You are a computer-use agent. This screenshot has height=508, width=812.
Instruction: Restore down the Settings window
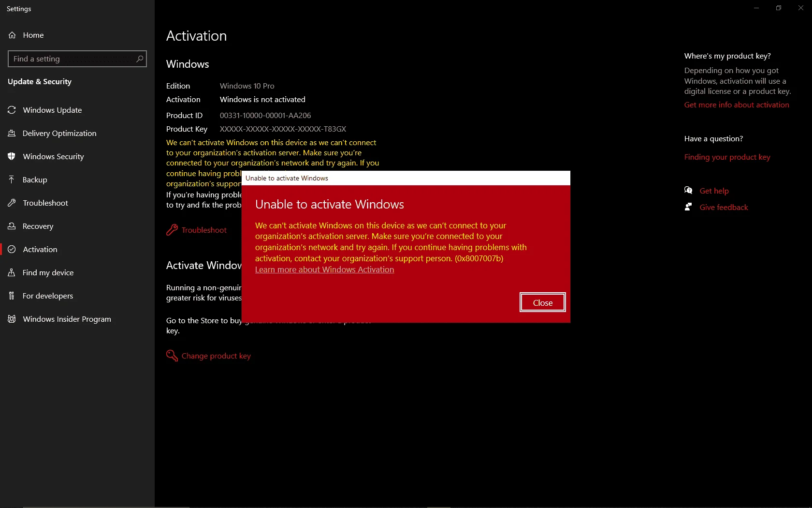pyautogui.click(x=779, y=8)
